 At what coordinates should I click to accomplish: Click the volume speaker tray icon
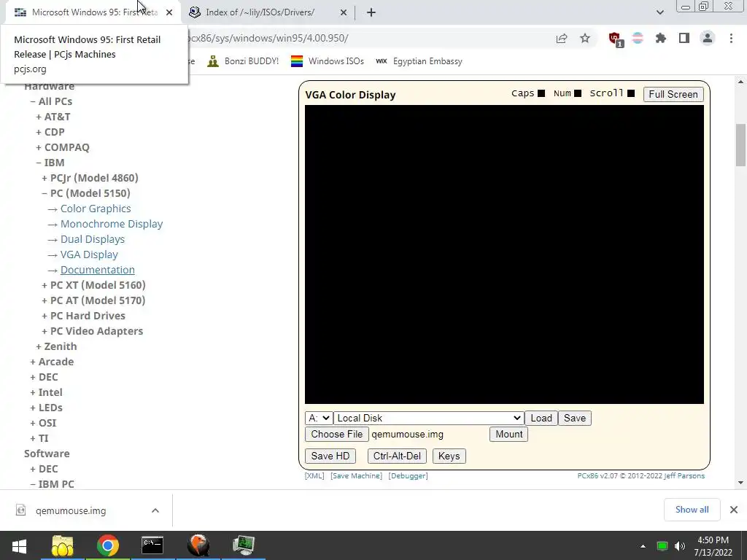click(679, 546)
